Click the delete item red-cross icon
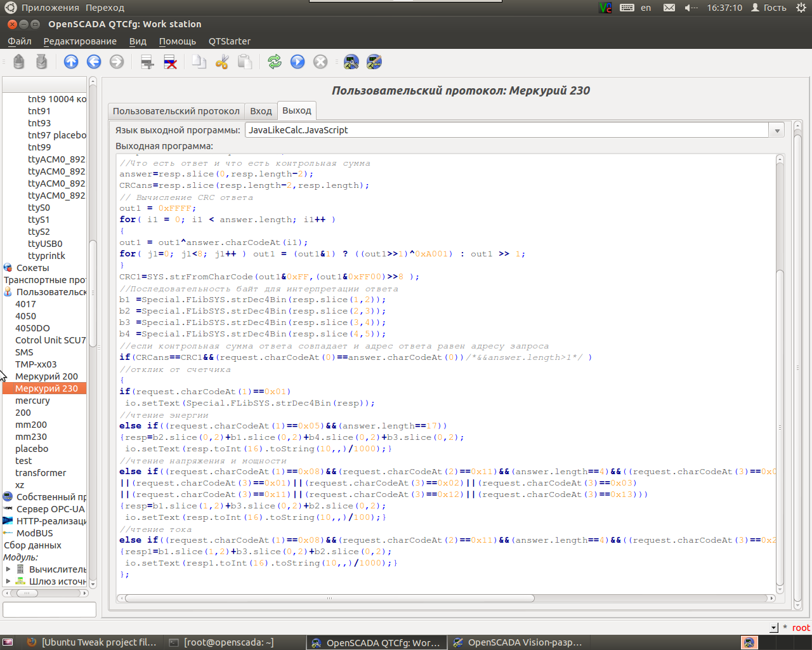The image size is (812, 650). click(x=170, y=62)
